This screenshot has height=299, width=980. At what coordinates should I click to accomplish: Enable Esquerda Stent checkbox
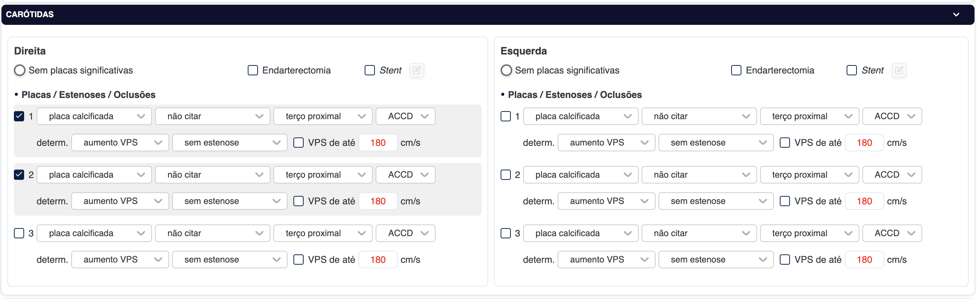coord(851,71)
